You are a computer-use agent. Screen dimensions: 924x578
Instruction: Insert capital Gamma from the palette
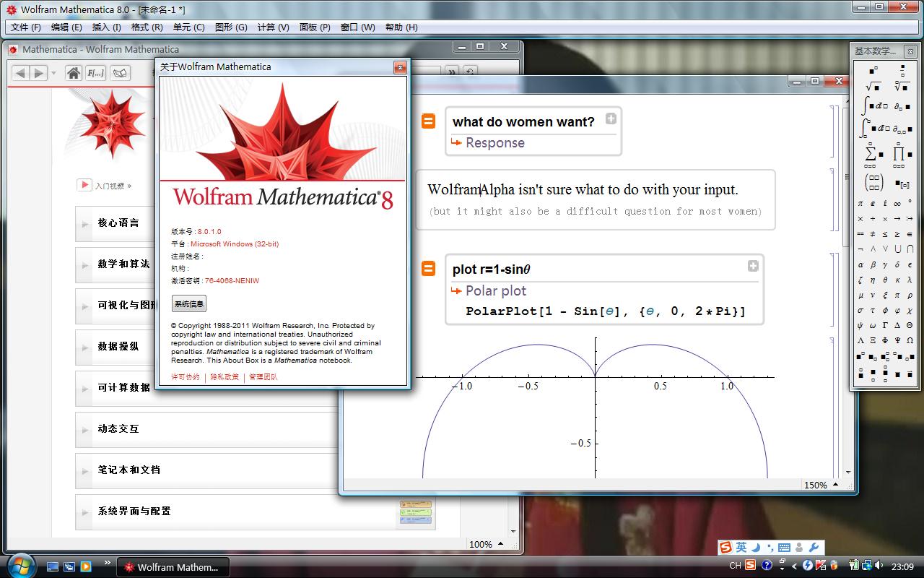coord(885,325)
